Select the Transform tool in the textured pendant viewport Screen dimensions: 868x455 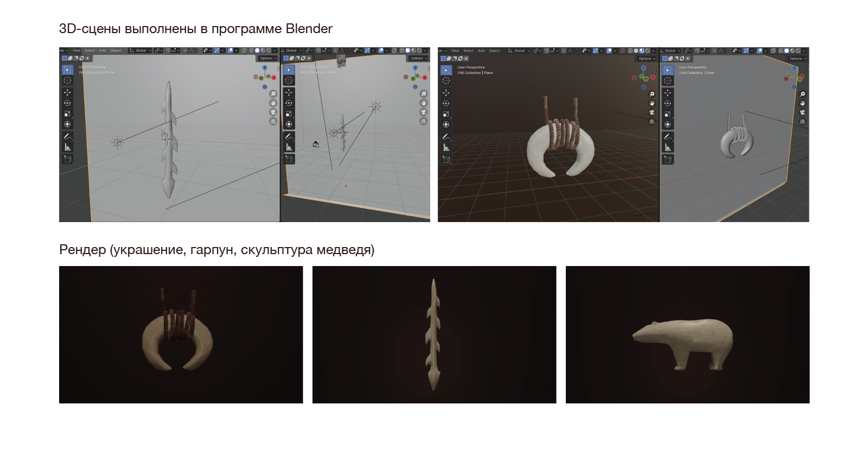pyautogui.click(x=446, y=125)
